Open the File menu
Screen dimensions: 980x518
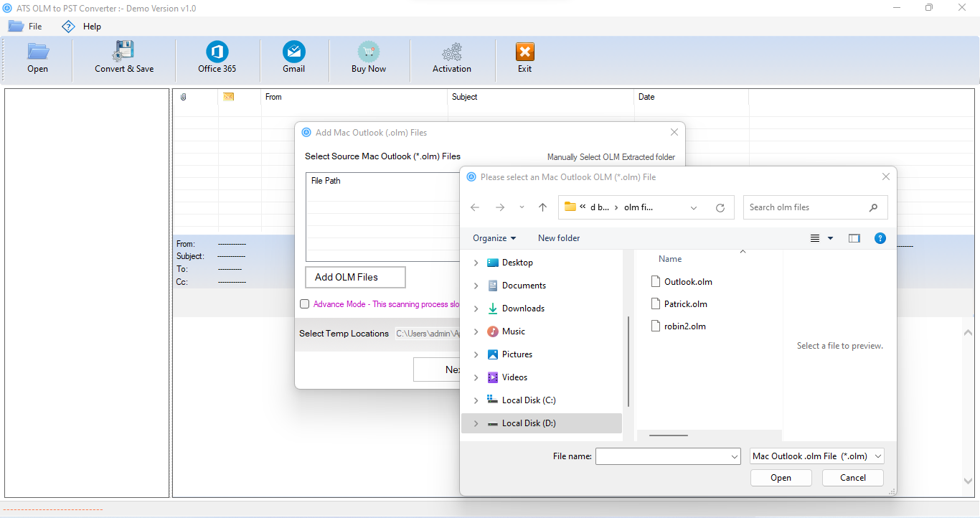click(26, 26)
